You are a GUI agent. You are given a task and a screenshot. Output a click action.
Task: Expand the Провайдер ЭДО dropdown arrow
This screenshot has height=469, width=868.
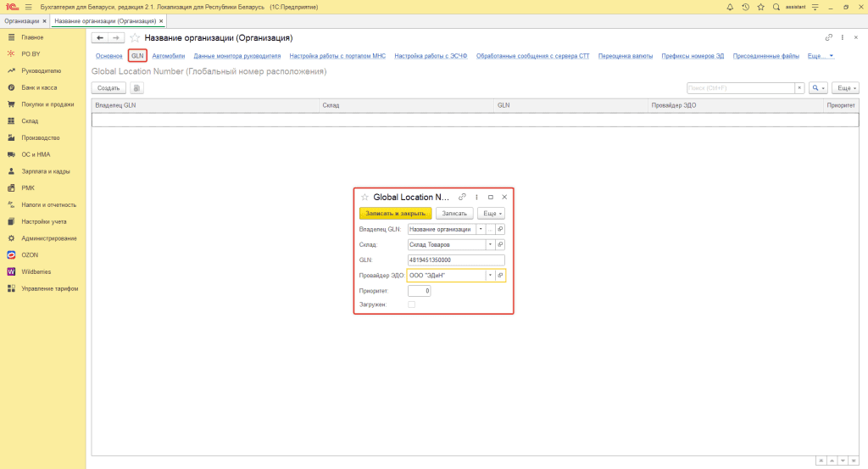pos(489,276)
